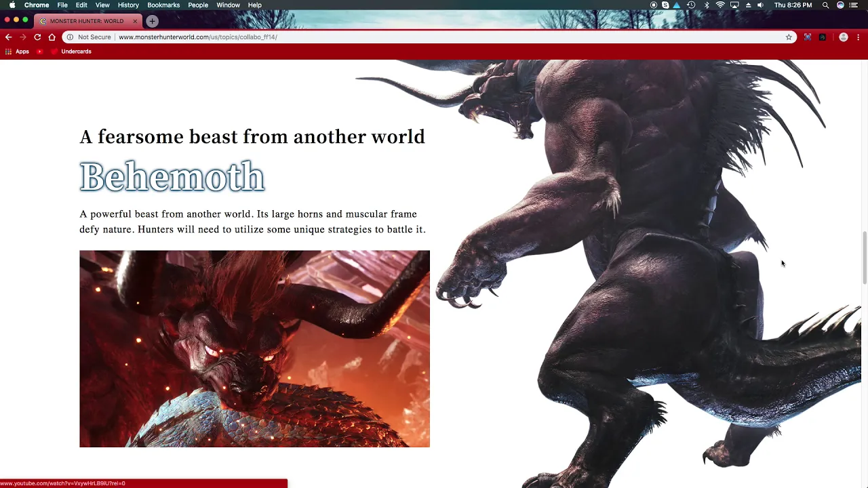Click the date and time display
This screenshot has height=488, width=868.
pyautogui.click(x=793, y=5)
